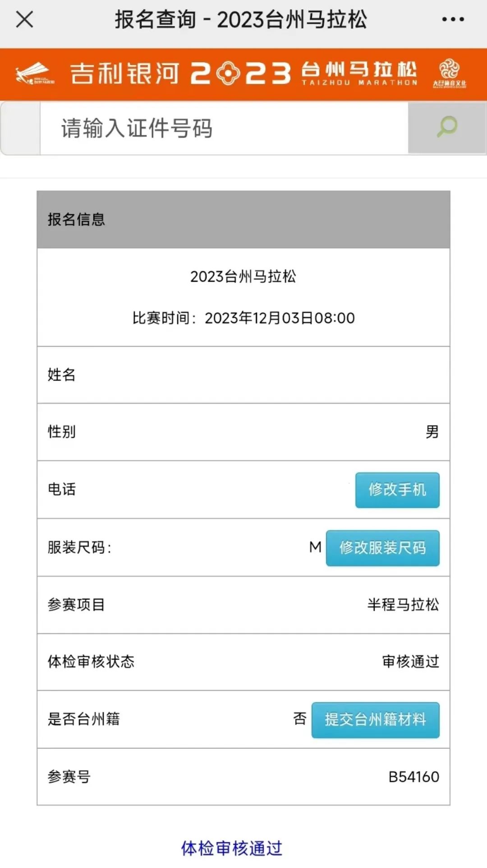Tap the magnifying glass search icon
487x868 pixels.
(447, 127)
